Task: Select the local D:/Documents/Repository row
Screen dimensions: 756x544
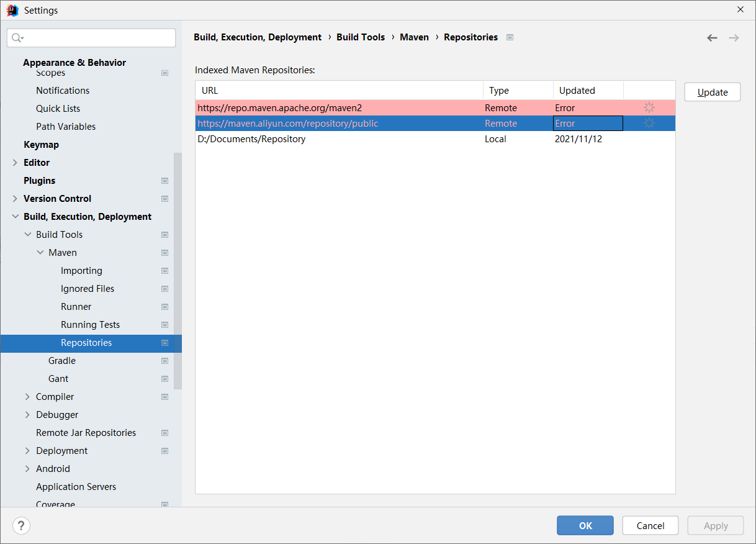Action: [x=251, y=139]
